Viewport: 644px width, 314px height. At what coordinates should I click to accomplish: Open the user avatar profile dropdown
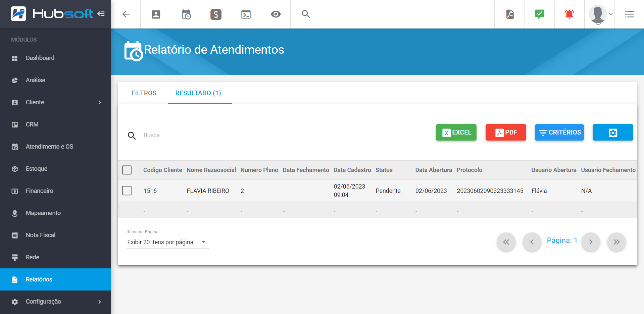click(601, 14)
